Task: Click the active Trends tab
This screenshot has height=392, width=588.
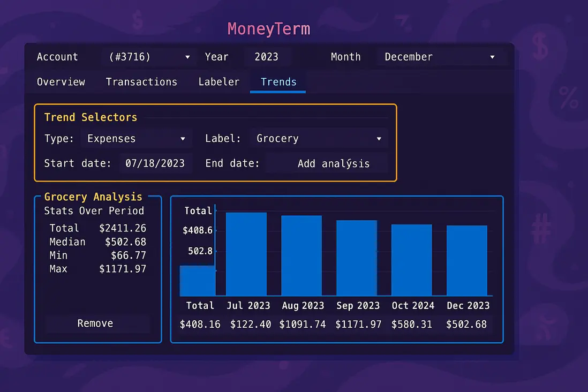Action: 277,82
